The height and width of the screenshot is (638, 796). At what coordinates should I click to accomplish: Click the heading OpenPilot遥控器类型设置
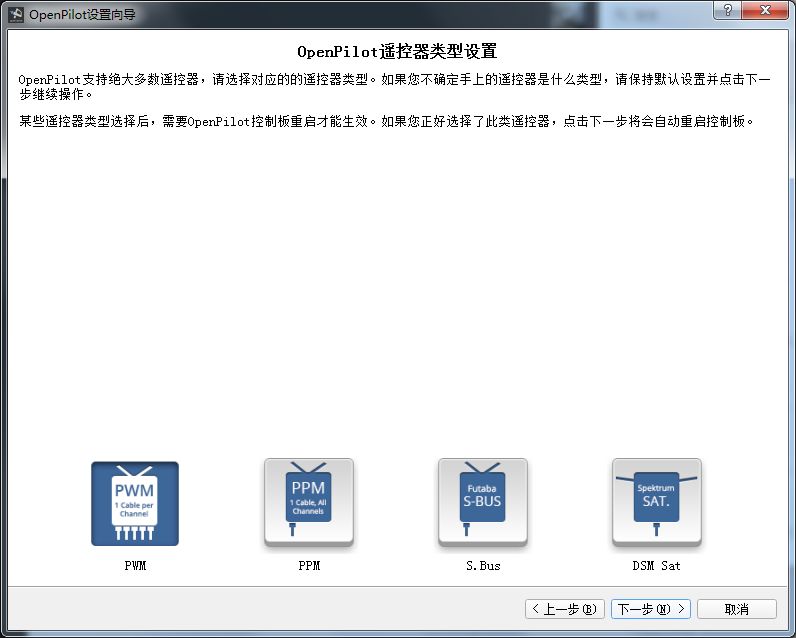[x=397, y=52]
